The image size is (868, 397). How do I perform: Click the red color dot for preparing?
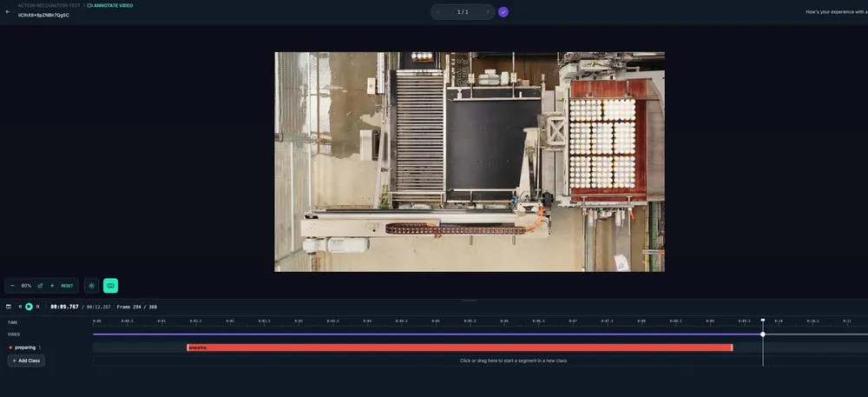click(10, 347)
